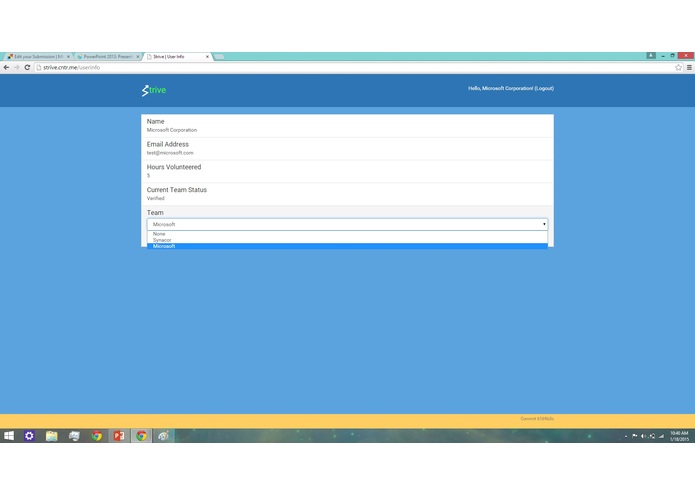This screenshot has width=695, height=494.
Task: Select the active Chrome taskbar icon
Action: coord(141,436)
